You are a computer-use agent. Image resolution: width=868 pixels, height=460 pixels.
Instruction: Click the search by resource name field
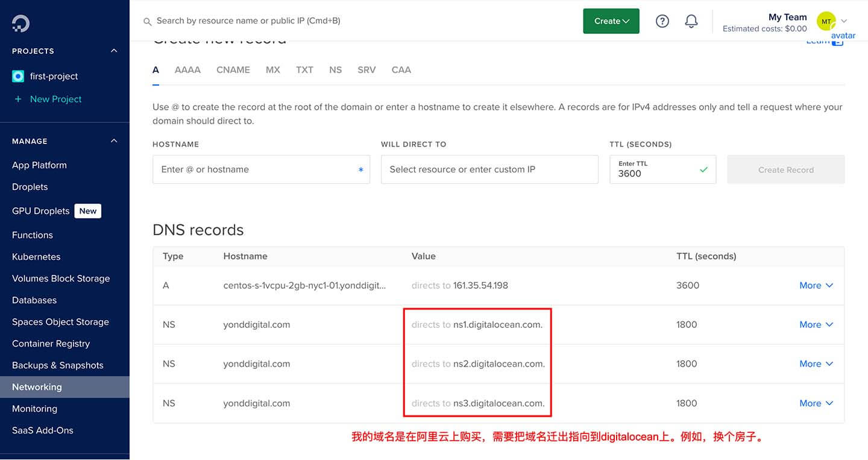248,21
